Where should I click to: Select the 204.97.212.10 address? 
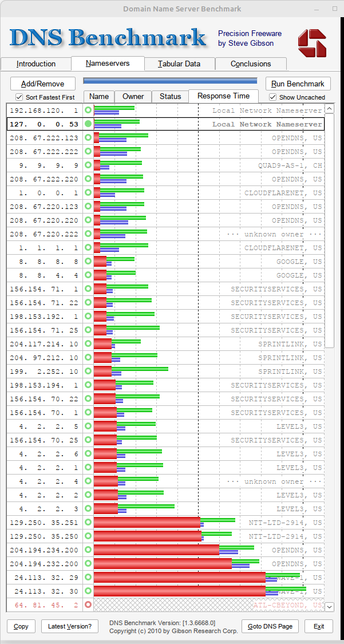tap(44, 358)
